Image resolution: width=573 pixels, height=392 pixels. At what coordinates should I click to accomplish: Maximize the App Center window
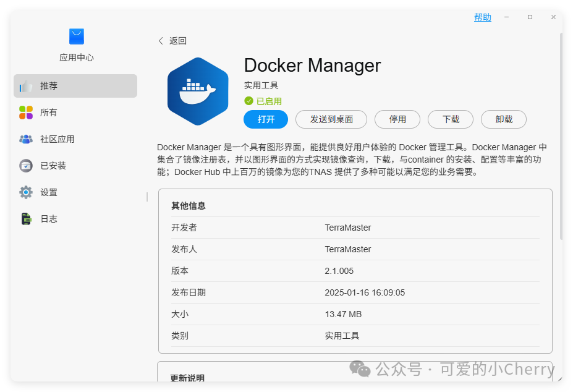530,17
